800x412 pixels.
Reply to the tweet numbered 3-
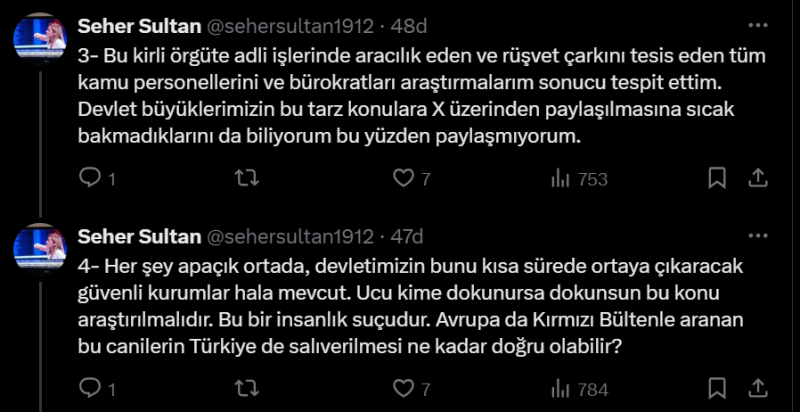(x=90, y=178)
